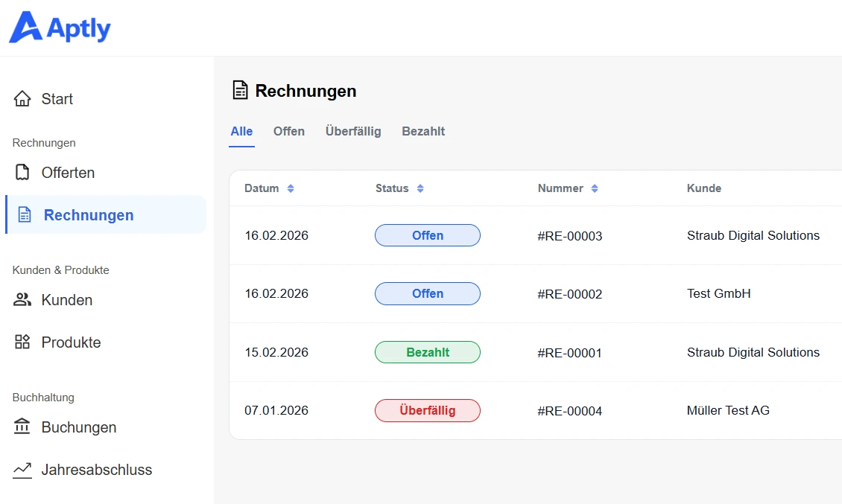Click Straub Digital Solutions in #RE-00001 row

click(x=753, y=352)
